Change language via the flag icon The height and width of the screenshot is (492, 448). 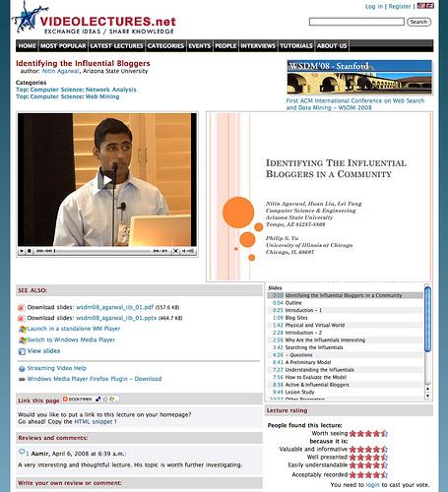[x=425, y=6]
